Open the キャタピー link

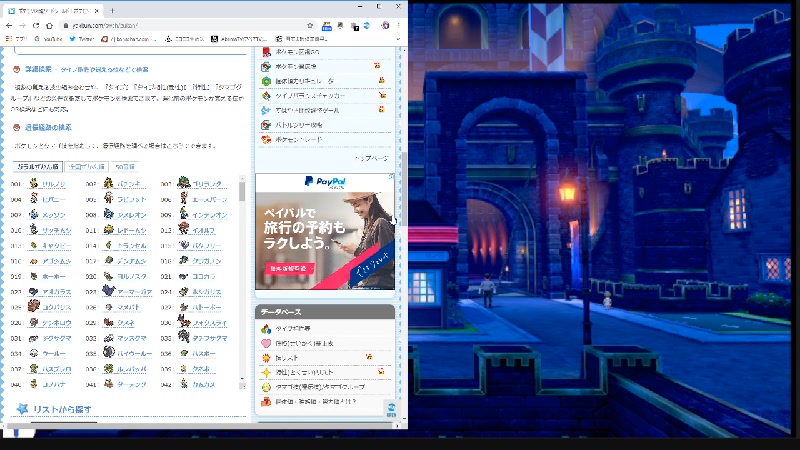pyautogui.click(x=57, y=246)
